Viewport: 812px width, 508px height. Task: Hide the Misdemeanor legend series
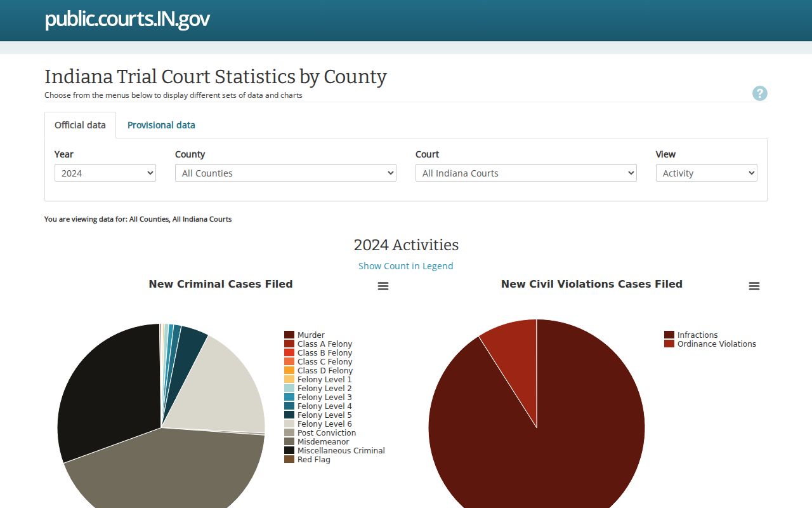point(317,441)
